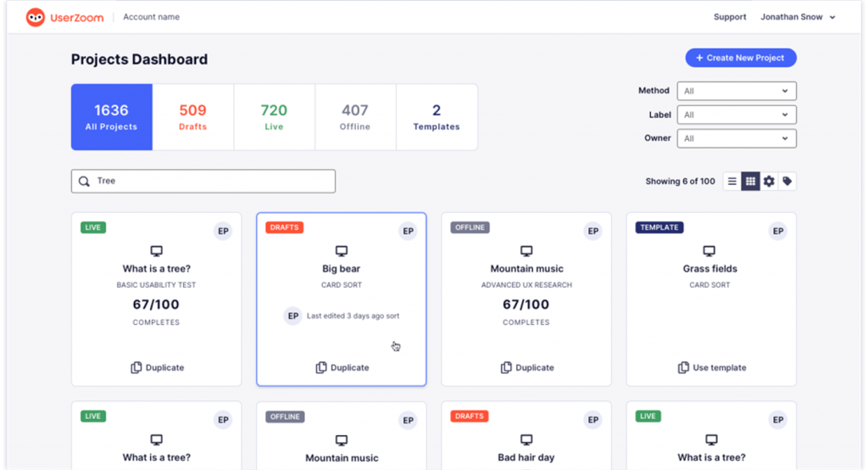Click EP avatar on Grass fields card
868x470 pixels.
pyautogui.click(x=778, y=231)
